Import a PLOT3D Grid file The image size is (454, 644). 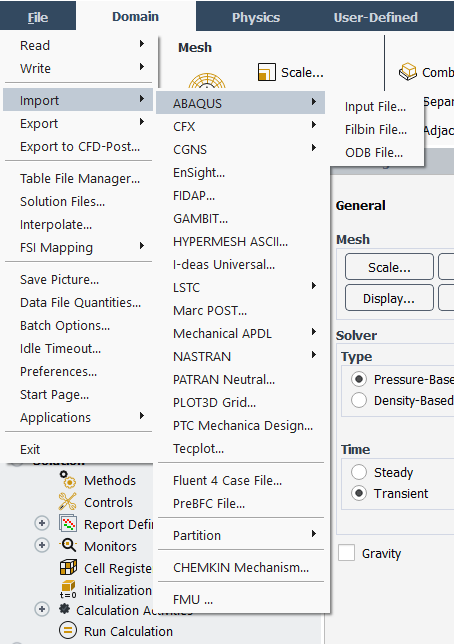click(x=241, y=402)
